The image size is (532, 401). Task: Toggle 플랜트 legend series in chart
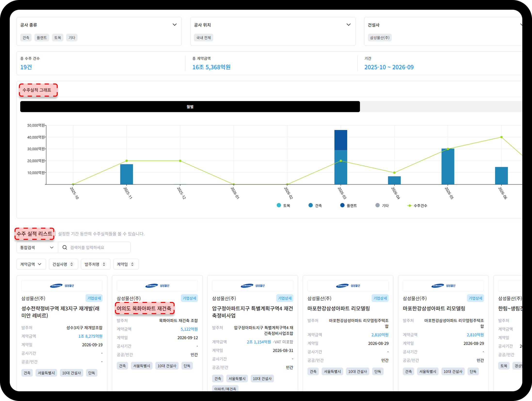(x=348, y=205)
